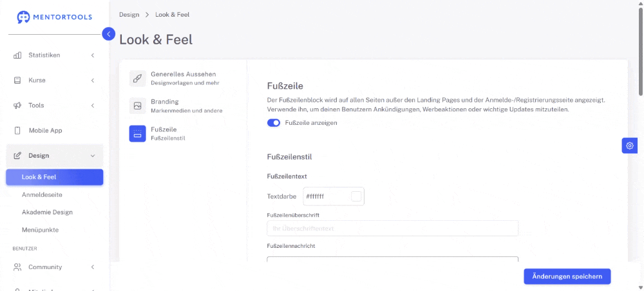
Task: Open Menüpunkte sidebar item
Action: (40, 230)
